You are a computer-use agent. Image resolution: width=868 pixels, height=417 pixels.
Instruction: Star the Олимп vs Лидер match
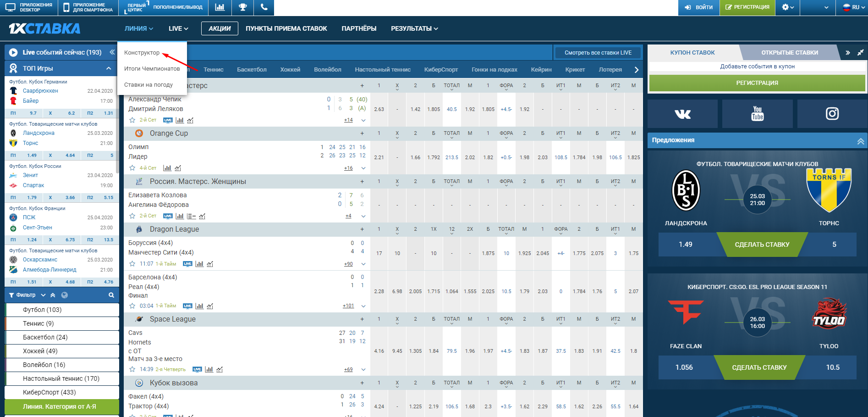(x=132, y=168)
